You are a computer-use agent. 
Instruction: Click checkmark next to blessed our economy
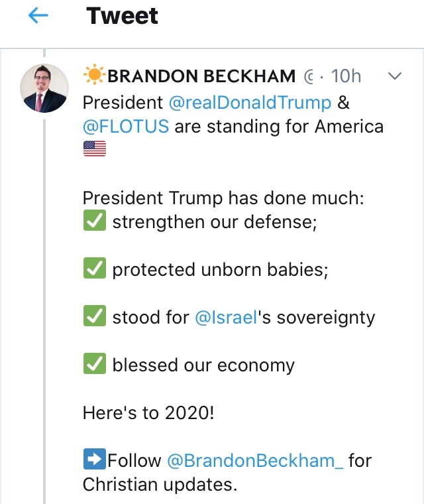click(x=95, y=364)
